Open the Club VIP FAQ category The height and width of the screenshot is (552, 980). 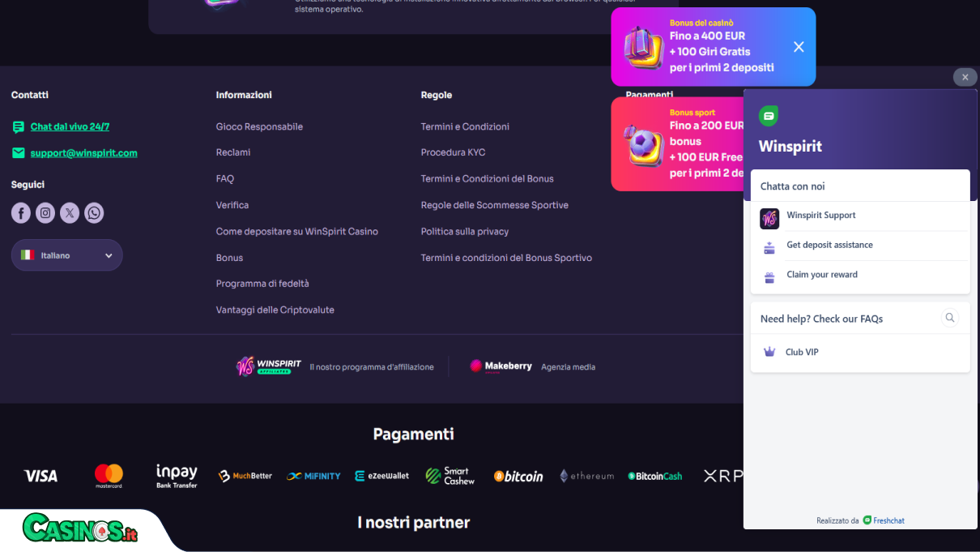coord(860,352)
